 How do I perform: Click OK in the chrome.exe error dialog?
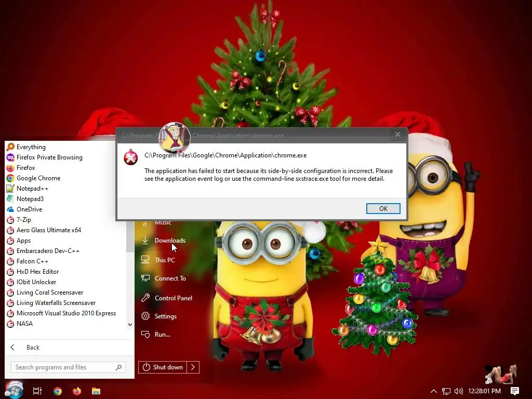(383, 209)
